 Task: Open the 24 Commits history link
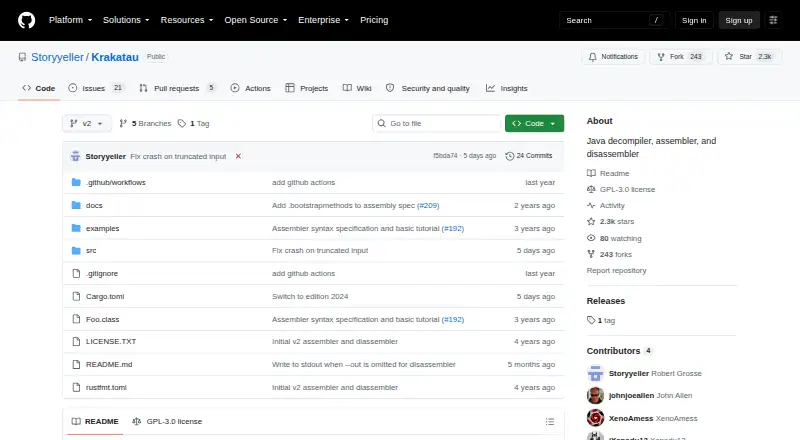[x=529, y=156]
